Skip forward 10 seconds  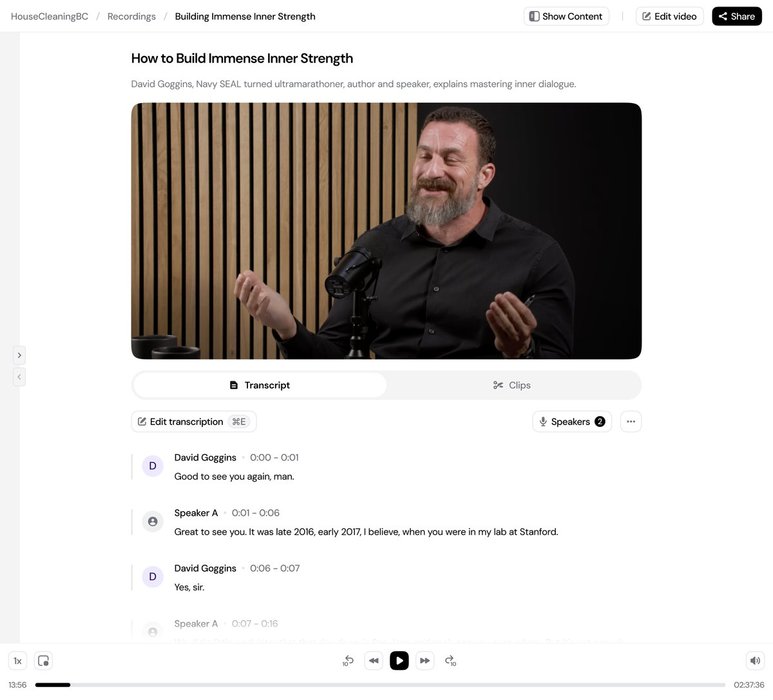coord(450,661)
